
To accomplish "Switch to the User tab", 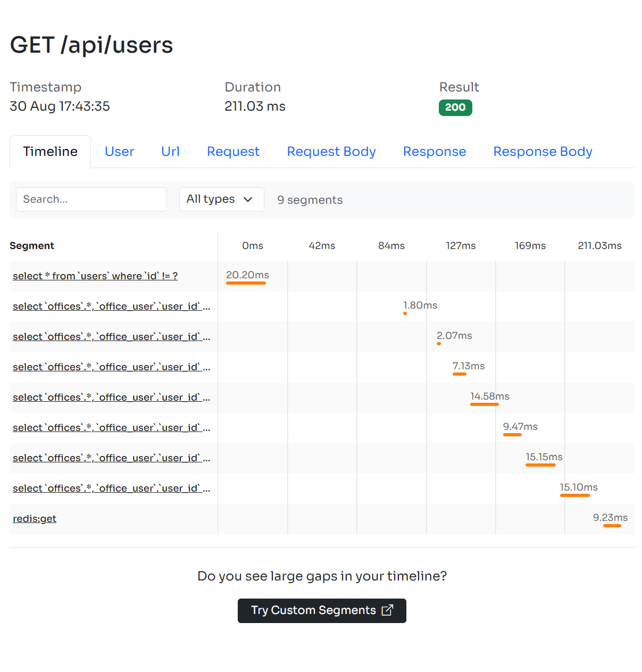I will pyautogui.click(x=119, y=152).
